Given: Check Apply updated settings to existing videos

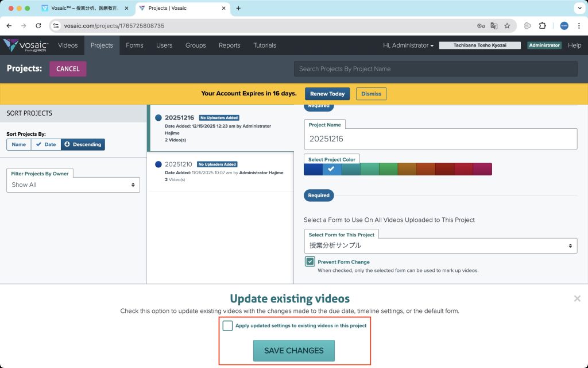Looking at the screenshot, I should point(228,326).
